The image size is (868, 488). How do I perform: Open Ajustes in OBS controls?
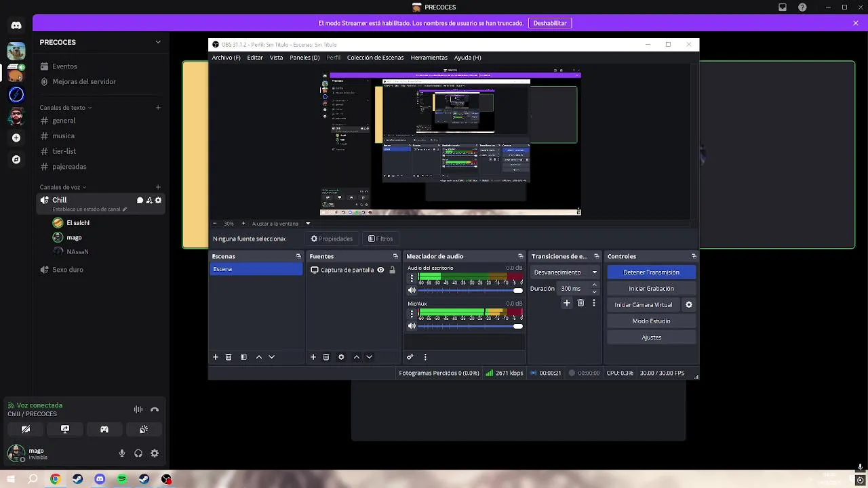[651, 338]
